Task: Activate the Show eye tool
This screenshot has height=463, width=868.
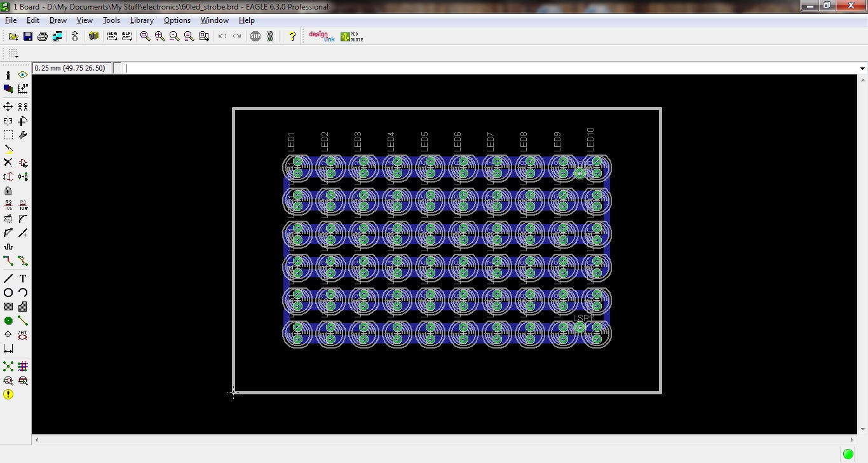Action: click(x=22, y=74)
